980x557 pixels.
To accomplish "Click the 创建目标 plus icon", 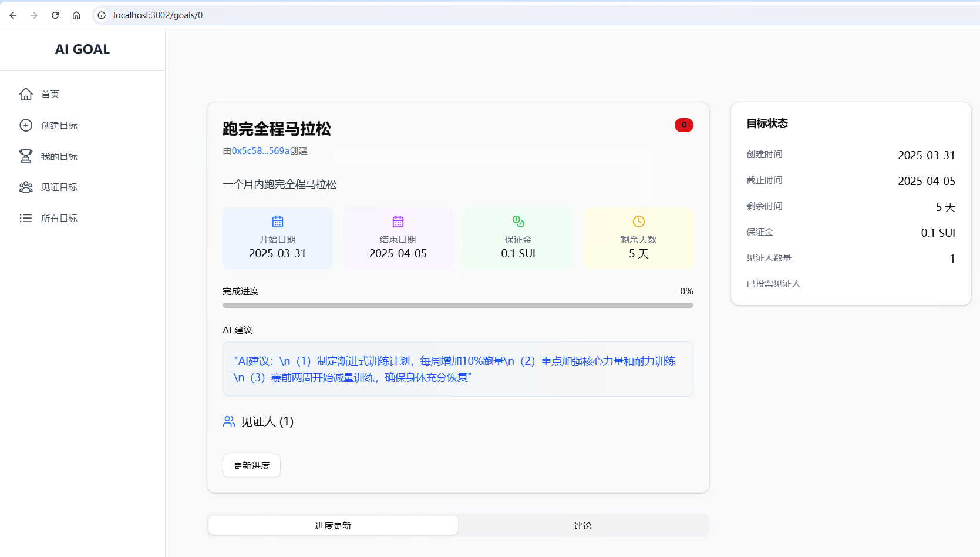I will pyautogui.click(x=26, y=125).
